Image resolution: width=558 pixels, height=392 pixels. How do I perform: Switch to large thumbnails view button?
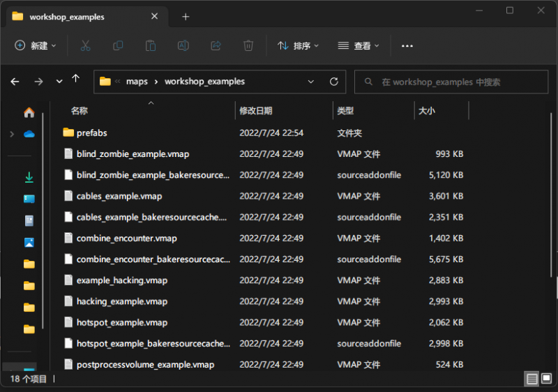[x=547, y=379]
